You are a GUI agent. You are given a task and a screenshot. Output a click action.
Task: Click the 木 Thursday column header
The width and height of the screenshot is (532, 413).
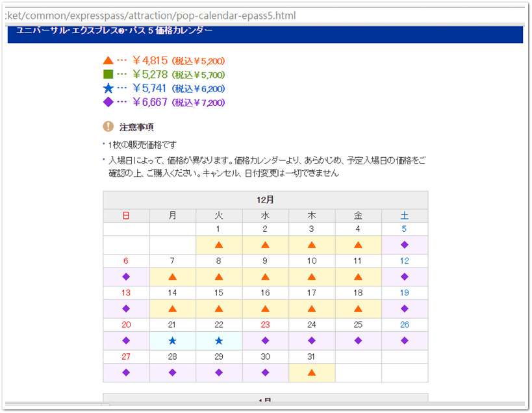tap(311, 216)
